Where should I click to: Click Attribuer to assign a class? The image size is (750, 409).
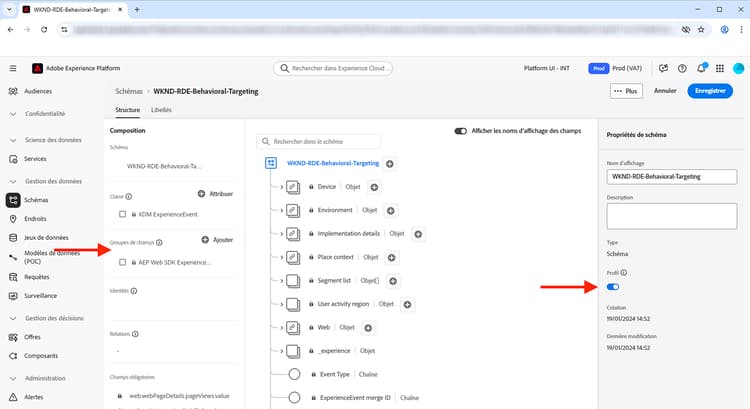coord(215,194)
